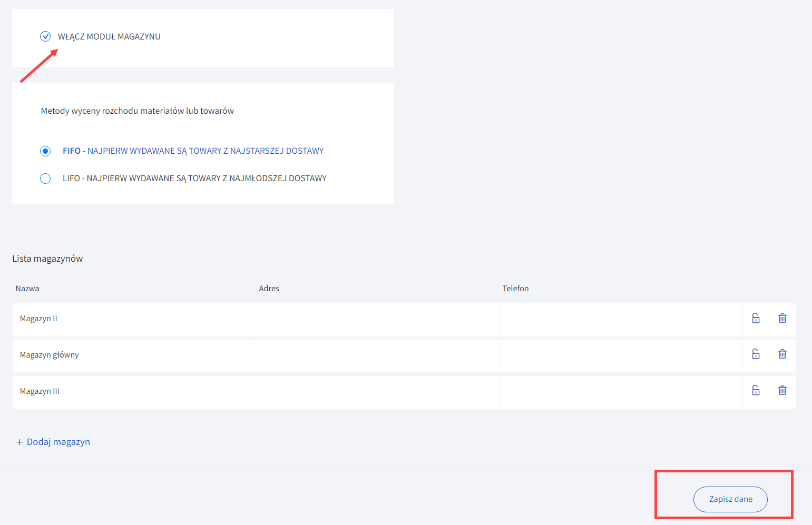Image resolution: width=812 pixels, height=525 pixels.
Task: Focus the address field for Magazyn III
Action: pos(377,392)
